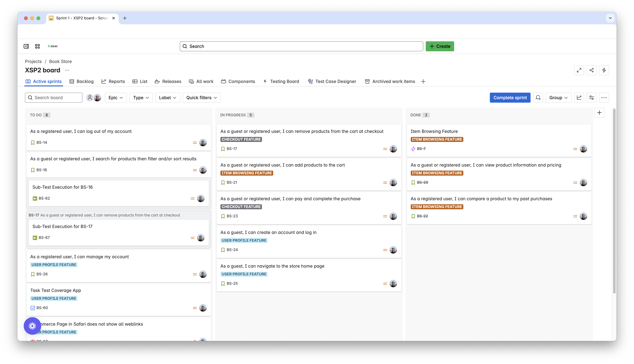Open the Label filter dropdown
The image size is (634, 364).
point(168,97)
